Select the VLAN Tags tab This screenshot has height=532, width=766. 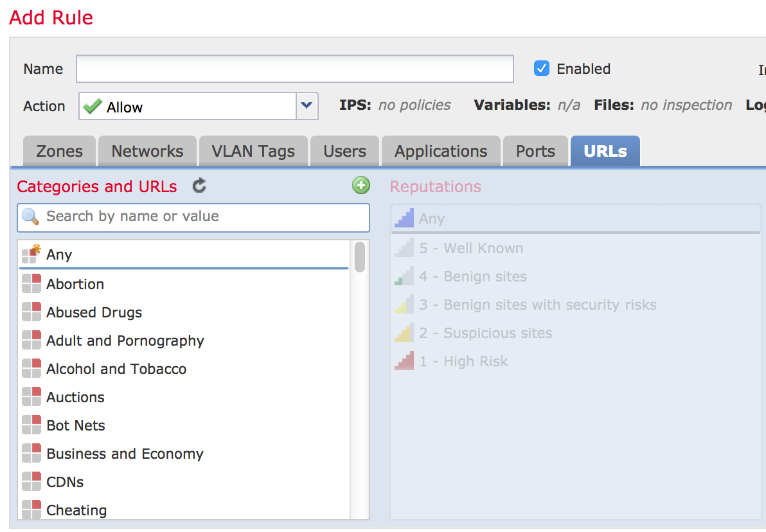[x=253, y=152]
